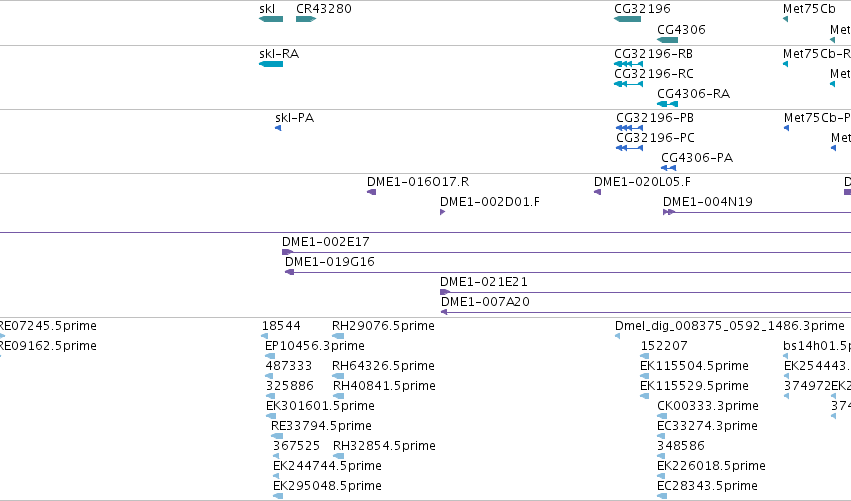This screenshot has width=851, height=501.
Task: Click the EC33274.3prime EST label
Action: [707, 427]
